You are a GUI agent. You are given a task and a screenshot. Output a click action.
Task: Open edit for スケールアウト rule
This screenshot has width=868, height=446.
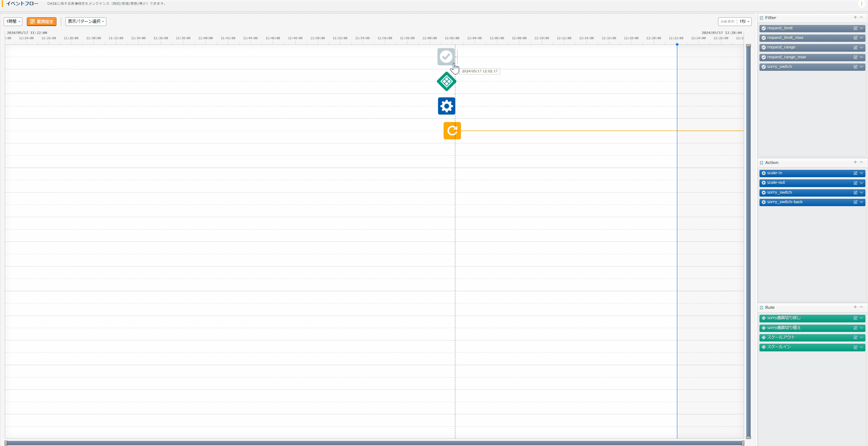click(855, 337)
